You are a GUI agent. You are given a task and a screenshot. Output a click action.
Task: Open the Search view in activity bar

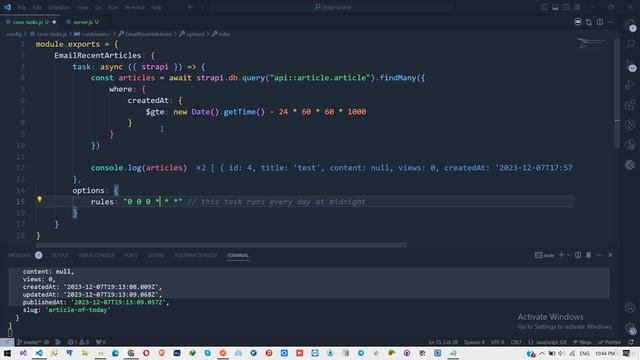click(631, 44)
